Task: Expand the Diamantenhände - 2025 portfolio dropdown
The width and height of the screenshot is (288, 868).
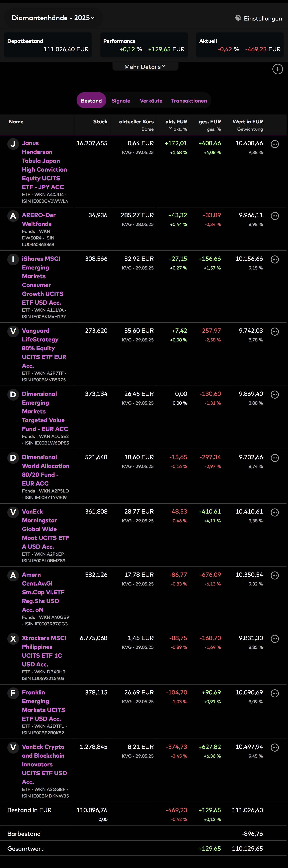Action: 53,18
